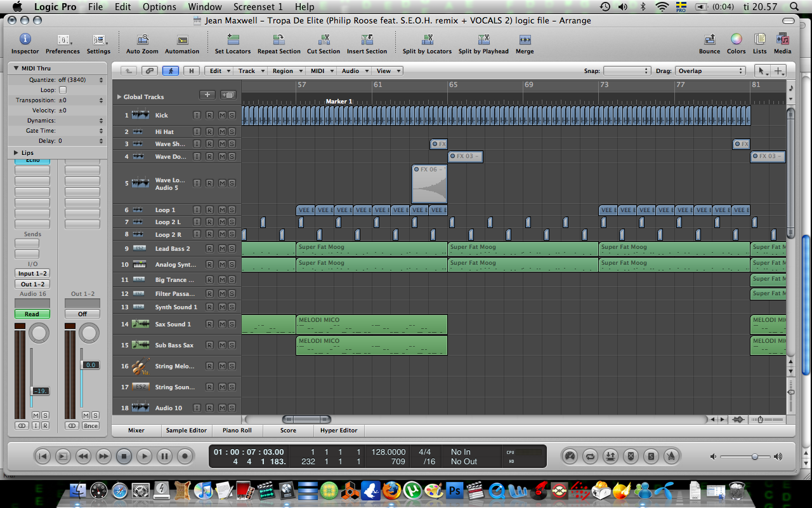Open the File menu
This screenshot has height=508, width=812.
click(x=96, y=7)
